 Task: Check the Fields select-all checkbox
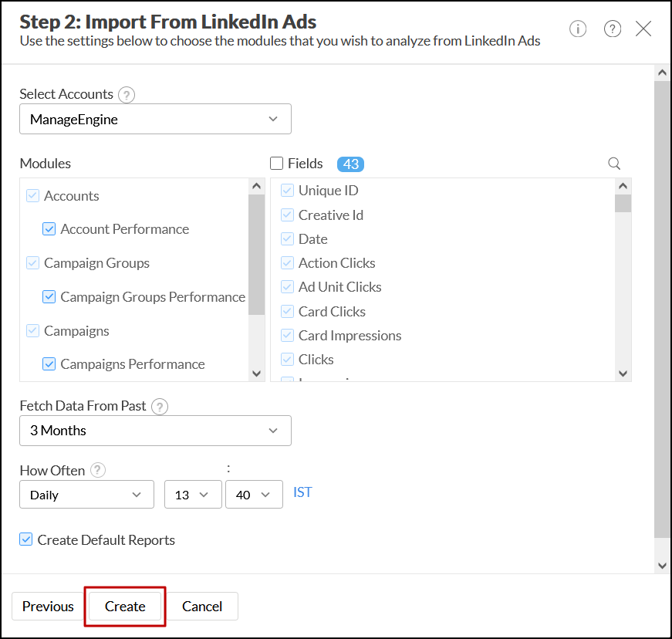pos(276,164)
